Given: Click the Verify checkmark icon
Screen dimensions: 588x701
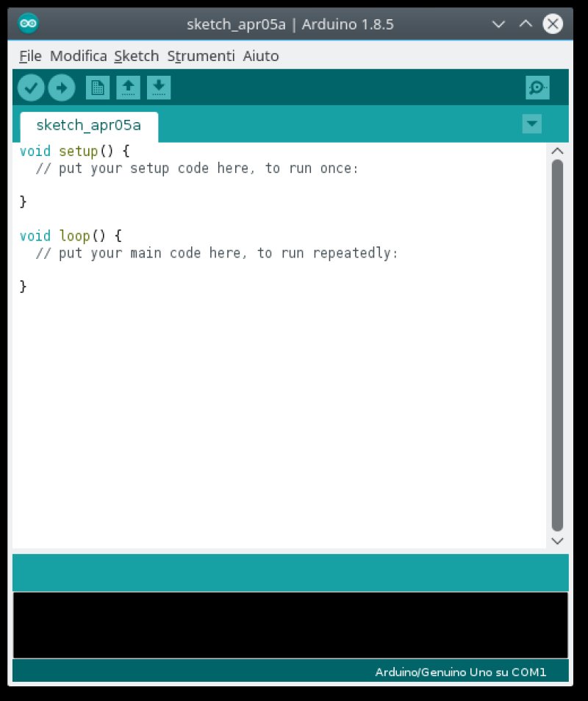Looking at the screenshot, I should [31, 88].
